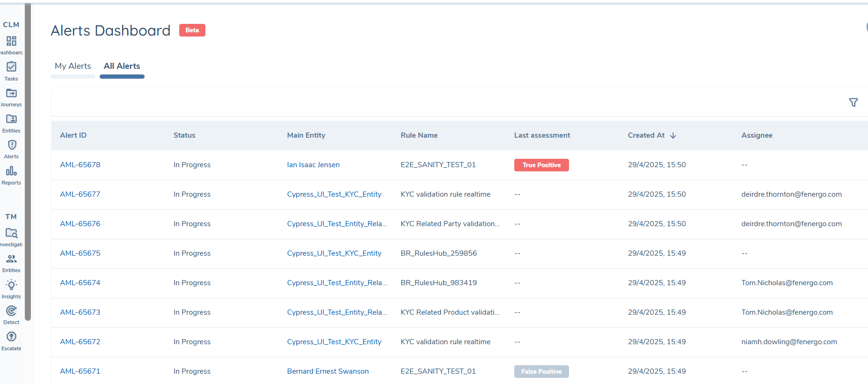Viewport: 868px width, 384px height.
Task: Open the Detect radar icon
Action: tap(11, 311)
